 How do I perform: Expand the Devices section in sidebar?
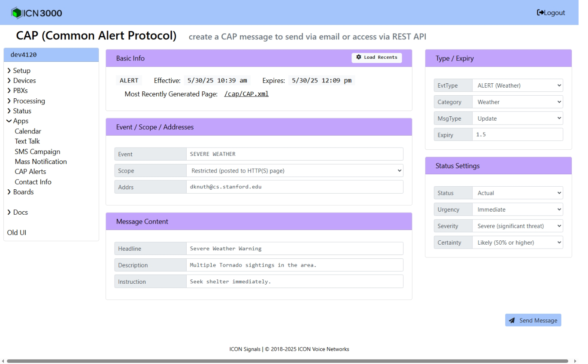point(24,81)
